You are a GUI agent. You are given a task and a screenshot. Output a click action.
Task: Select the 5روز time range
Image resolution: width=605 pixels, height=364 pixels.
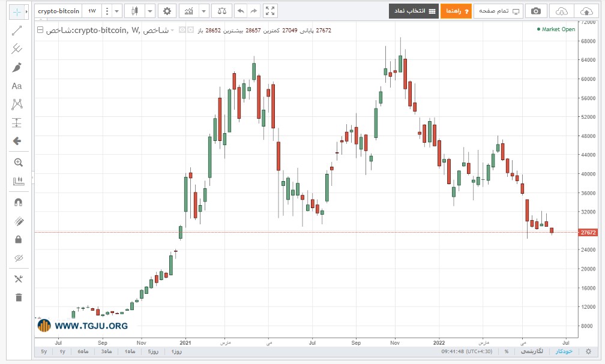coord(153,351)
